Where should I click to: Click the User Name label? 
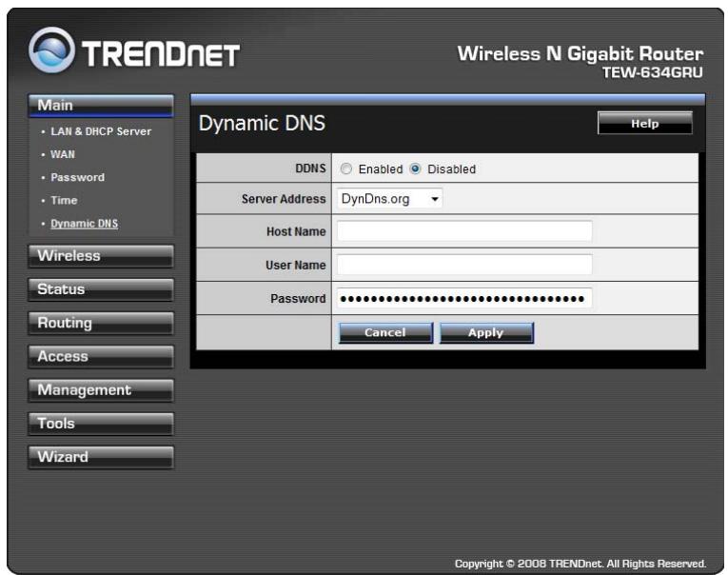coord(296,265)
